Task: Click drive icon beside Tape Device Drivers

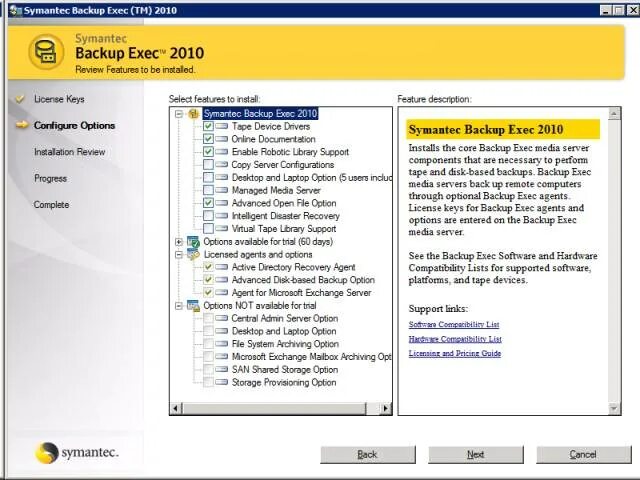Action: pos(222,126)
